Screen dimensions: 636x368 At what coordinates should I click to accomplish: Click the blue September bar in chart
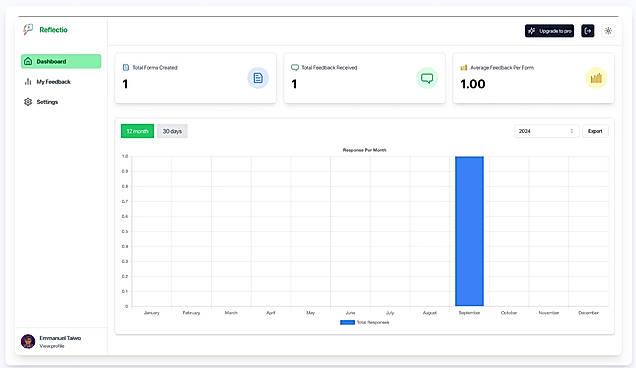coord(469,231)
